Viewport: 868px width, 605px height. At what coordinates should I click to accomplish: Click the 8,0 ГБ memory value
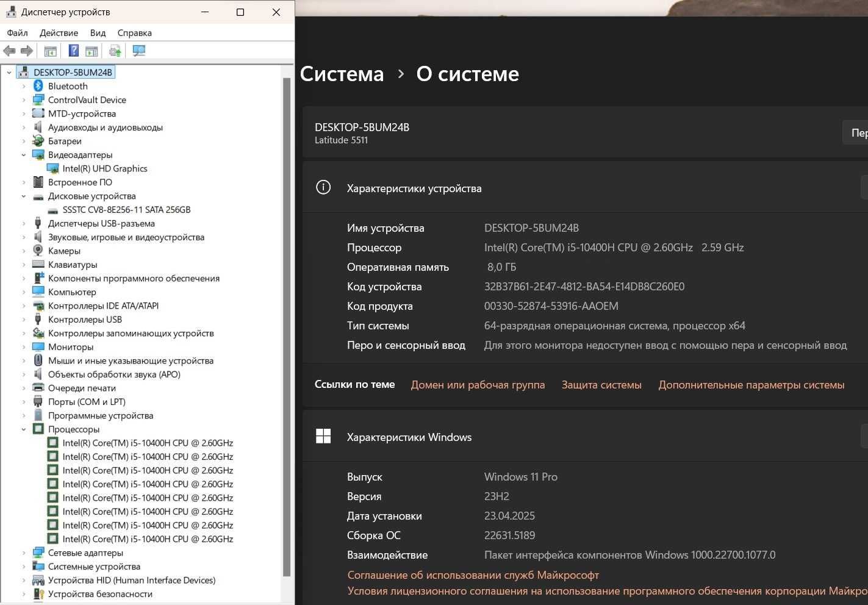pyautogui.click(x=501, y=267)
